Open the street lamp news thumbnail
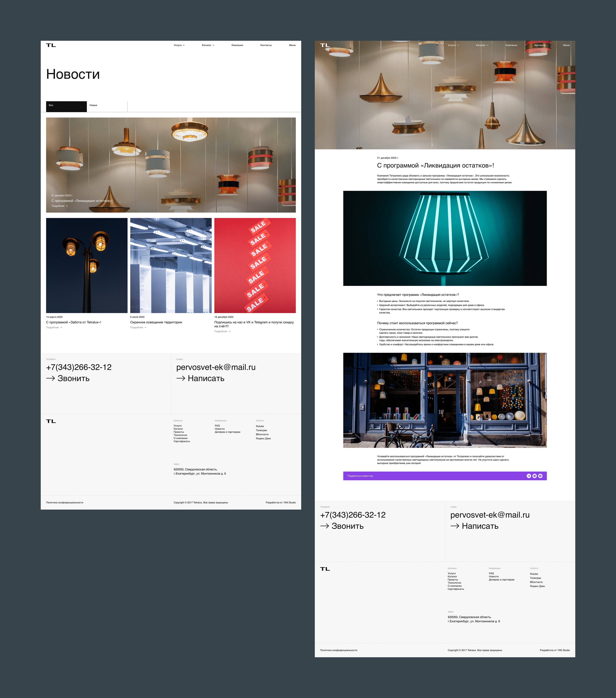 click(x=87, y=265)
